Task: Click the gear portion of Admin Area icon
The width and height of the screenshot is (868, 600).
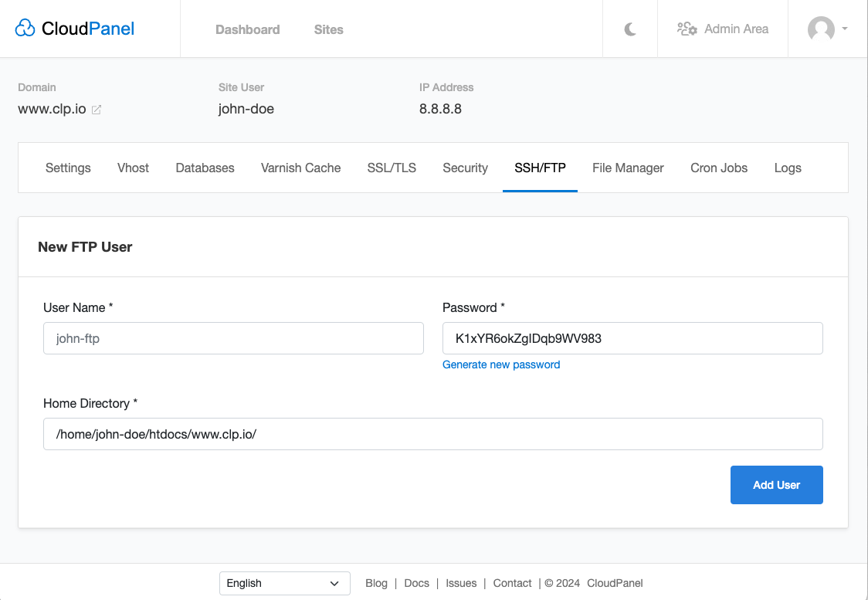Action: click(691, 32)
